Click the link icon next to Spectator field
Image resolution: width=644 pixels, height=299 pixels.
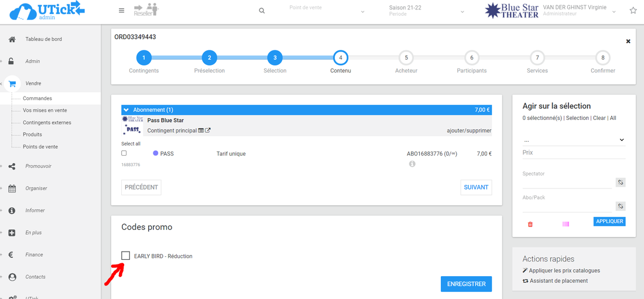point(621,183)
